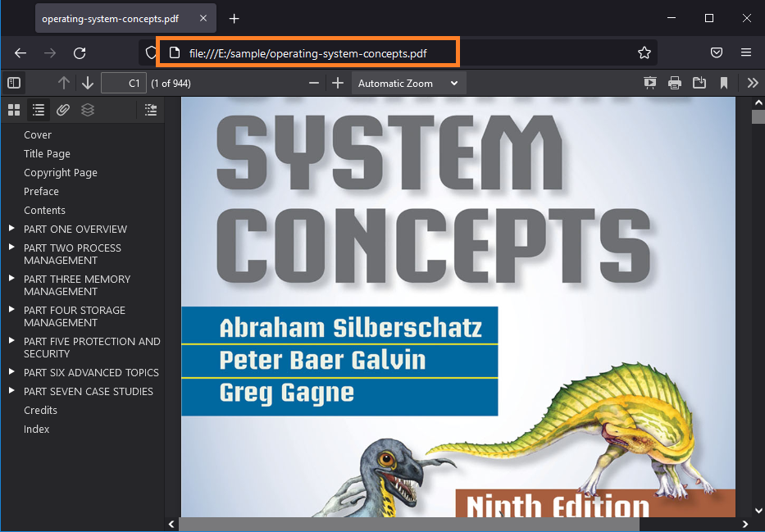Go to next page arrow
Screen dimensions: 765x532
click(88, 83)
